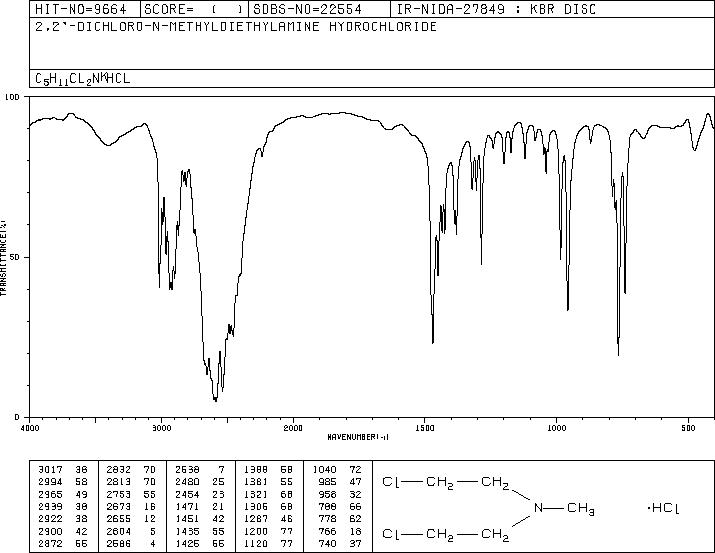Click the 2000 wavenumber axis label
This screenshot has height=553, width=715.
(x=293, y=428)
